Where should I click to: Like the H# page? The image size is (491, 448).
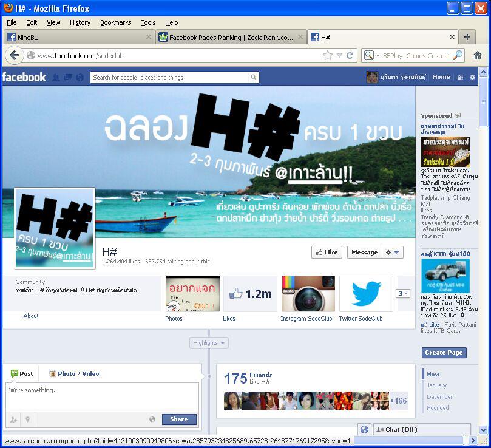[x=327, y=253]
